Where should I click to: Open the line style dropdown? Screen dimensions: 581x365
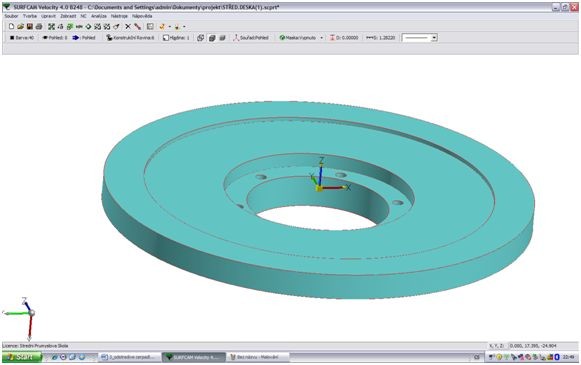[x=434, y=38]
